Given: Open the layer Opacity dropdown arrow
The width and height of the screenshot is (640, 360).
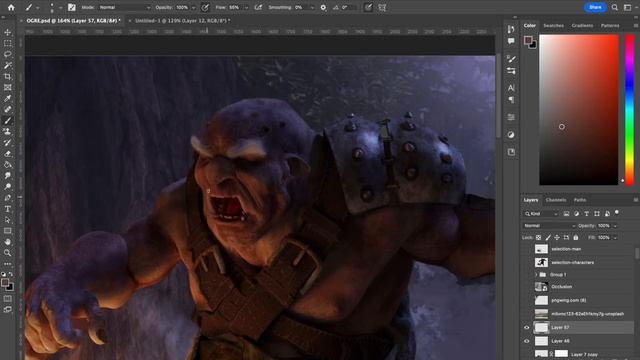Looking at the screenshot, I should point(615,226).
